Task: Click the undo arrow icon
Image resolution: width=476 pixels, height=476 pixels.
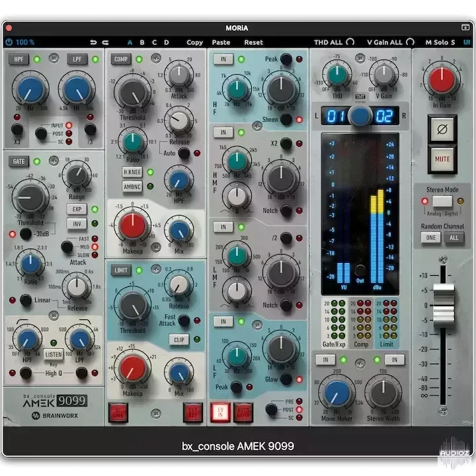Action: pos(93,42)
